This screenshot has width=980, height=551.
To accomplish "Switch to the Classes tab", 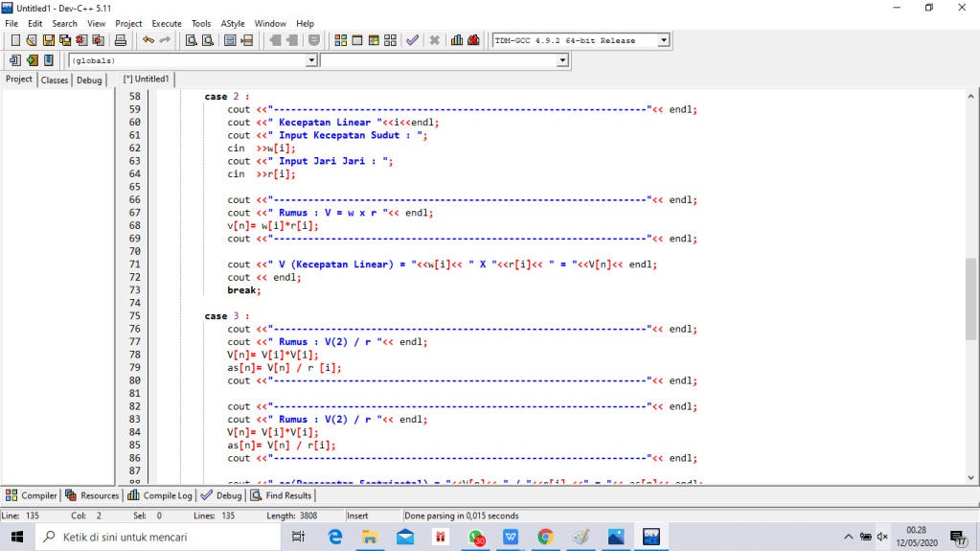I will (55, 80).
